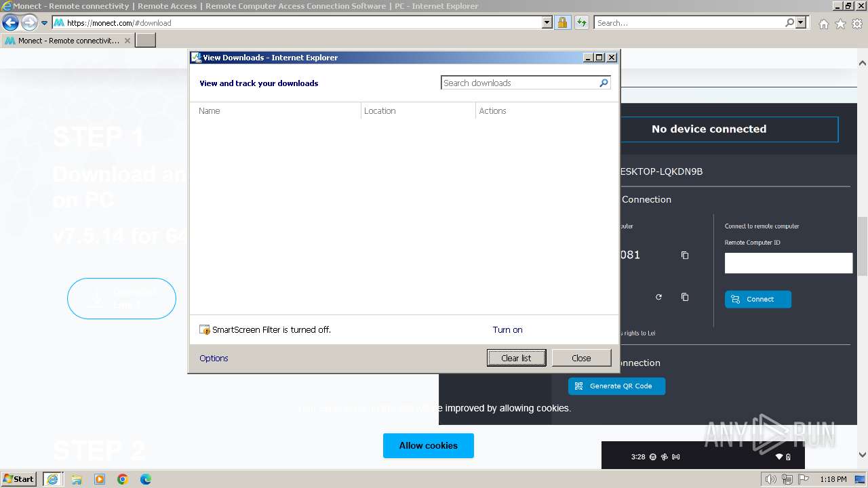Click the browser Search box
The width and height of the screenshot is (868, 488).
point(689,22)
